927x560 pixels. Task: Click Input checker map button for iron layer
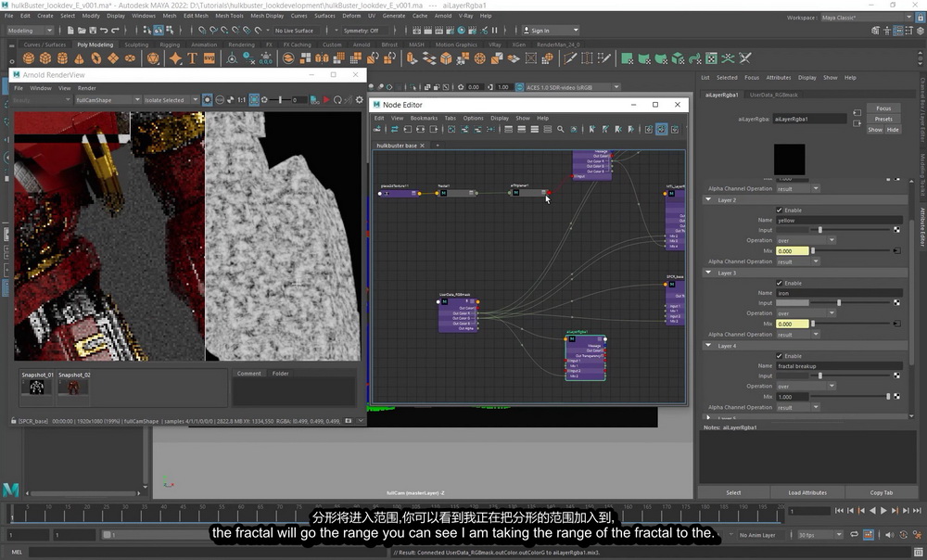tap(896, 303)
